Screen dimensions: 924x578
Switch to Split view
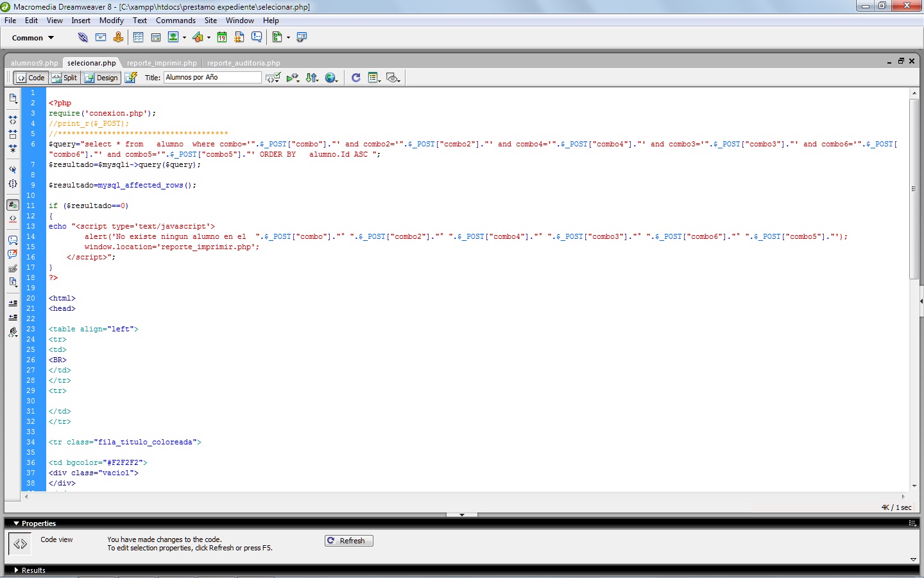[64, 78]
